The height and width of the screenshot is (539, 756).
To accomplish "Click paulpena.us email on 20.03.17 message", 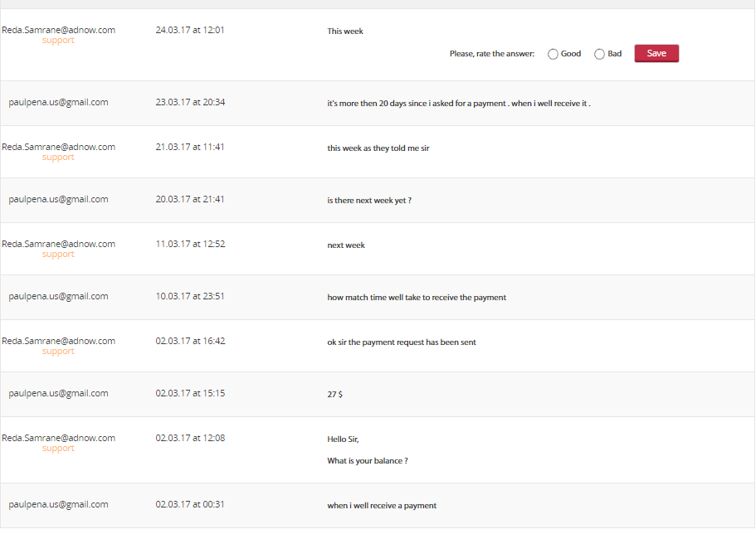I will (58, 200).
